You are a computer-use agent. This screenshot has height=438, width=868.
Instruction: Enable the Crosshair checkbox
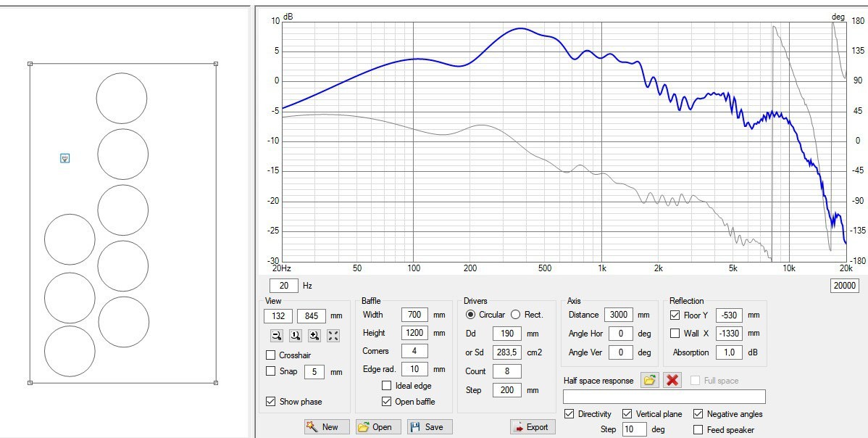click(271, 355)
